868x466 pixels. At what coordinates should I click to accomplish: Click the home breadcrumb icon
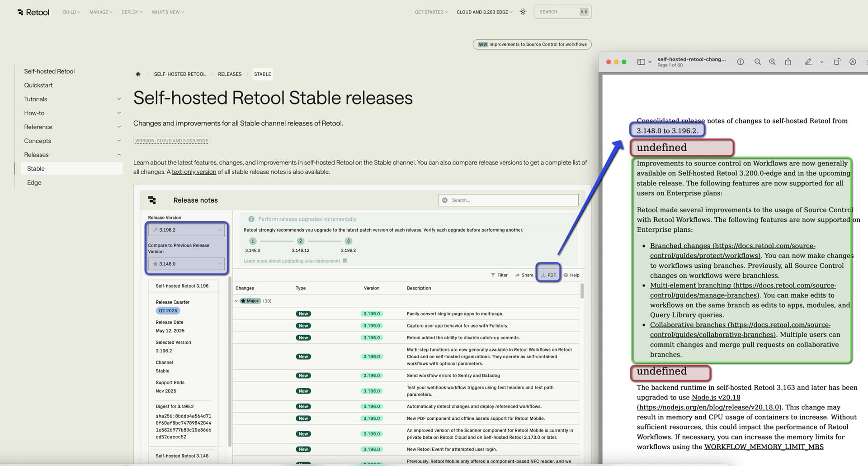click(x=138, y=74)
